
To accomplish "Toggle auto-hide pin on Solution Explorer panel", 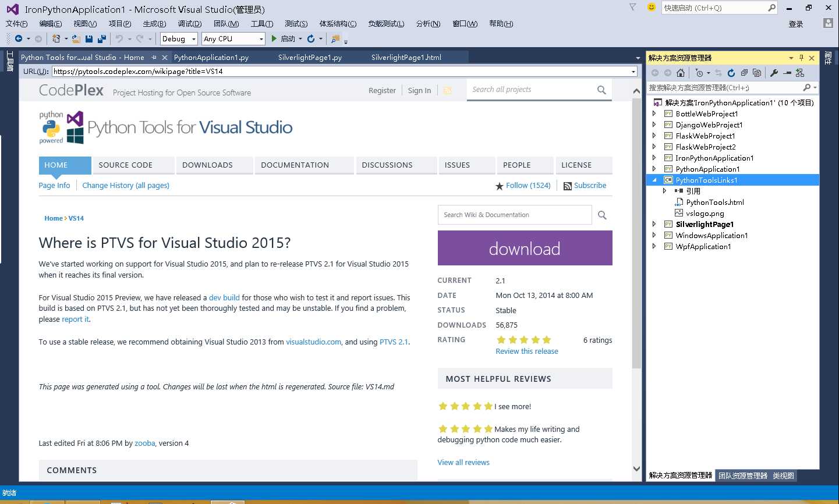I will [x=801, y=58].
